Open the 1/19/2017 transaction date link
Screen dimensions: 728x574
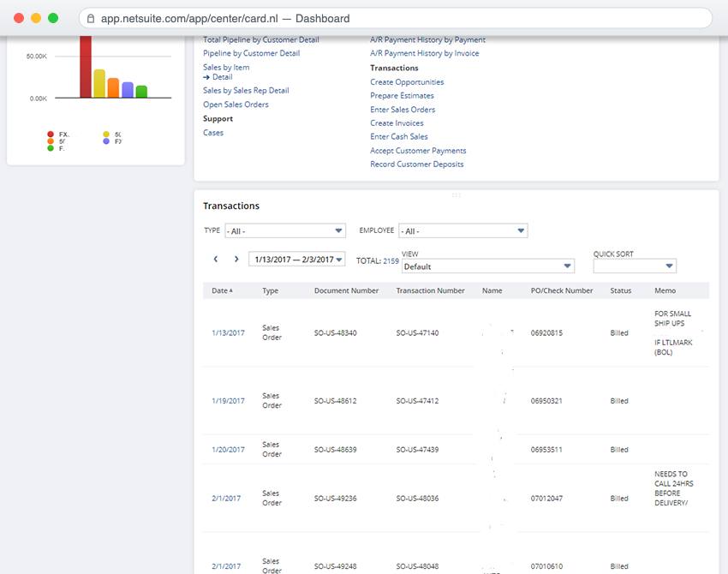[228, 401]
